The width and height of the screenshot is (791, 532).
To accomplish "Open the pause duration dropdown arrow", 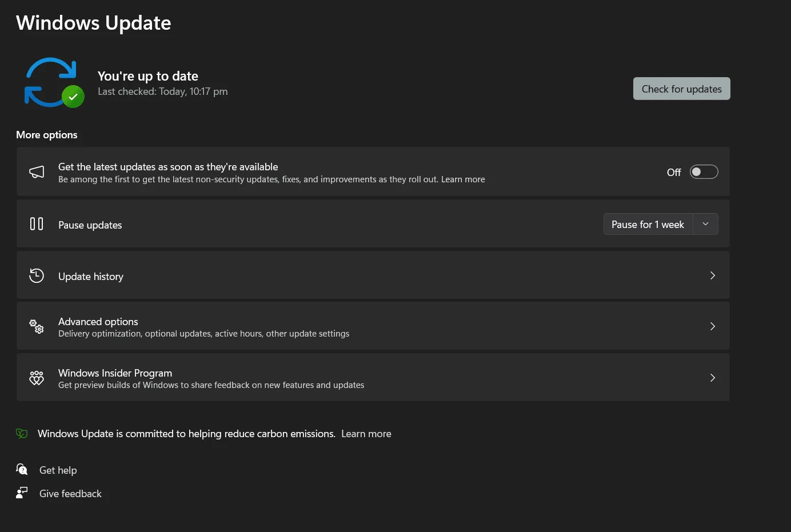I will tap(706, 224).
